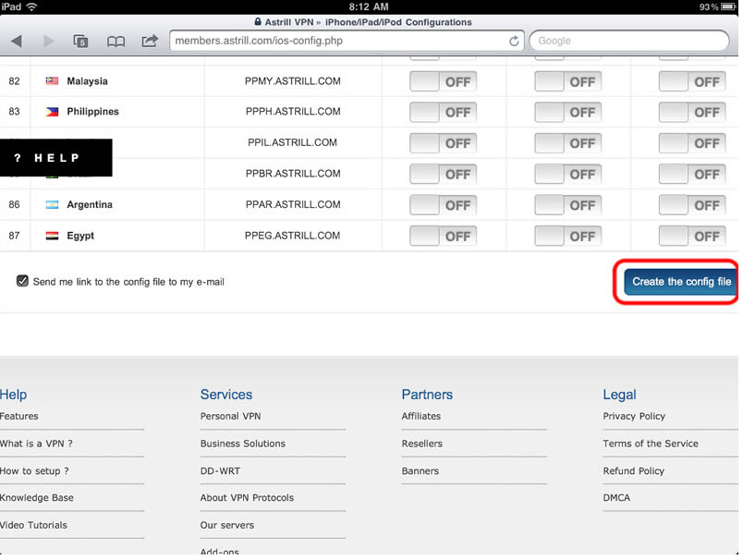Tap the Safari share icon

150,41
